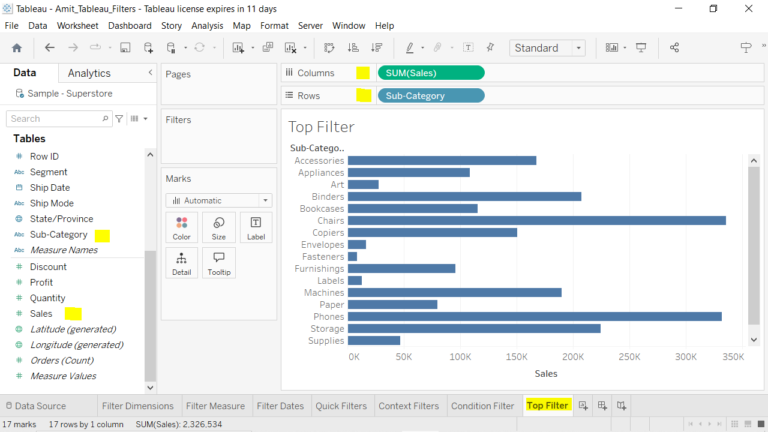Sort bars descending using toolbar icon
Viewport: 768px width, 432px height.
click(376, 48)
